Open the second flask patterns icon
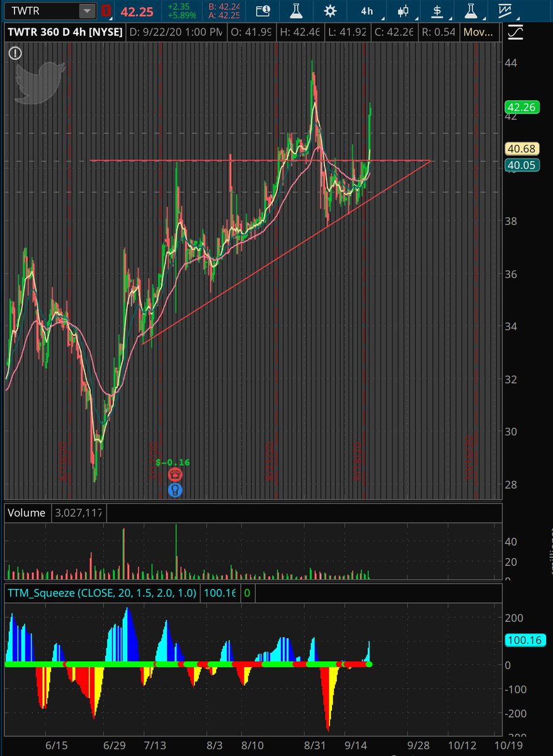 pos(470,11)
